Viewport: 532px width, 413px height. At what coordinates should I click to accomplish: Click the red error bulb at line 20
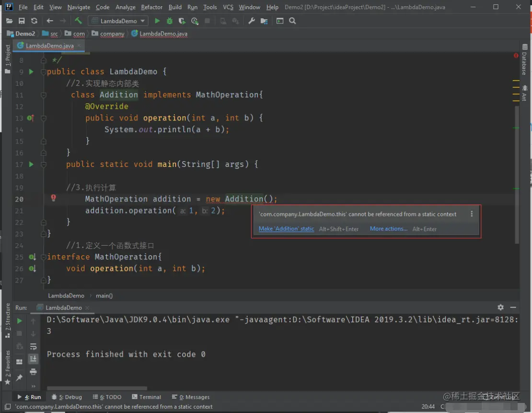coord(54,198)
